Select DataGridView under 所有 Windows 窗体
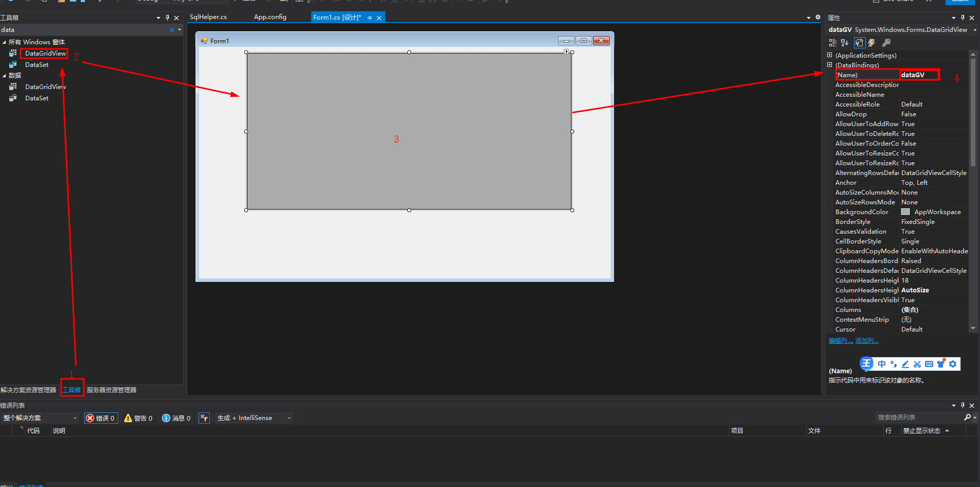Viewport: 980px width, 487px height. 45,53
